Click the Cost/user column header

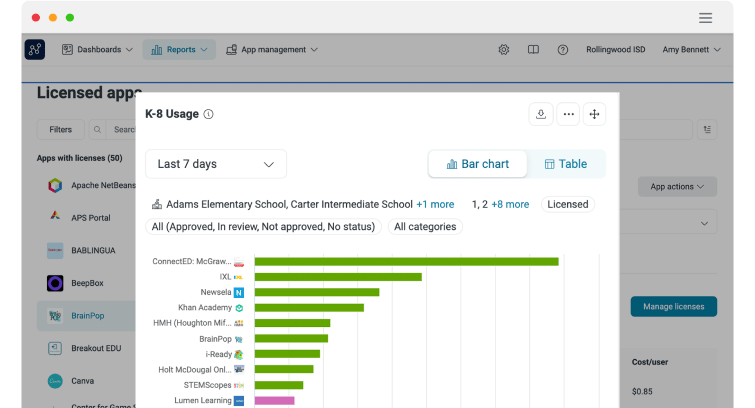point(650,362)
